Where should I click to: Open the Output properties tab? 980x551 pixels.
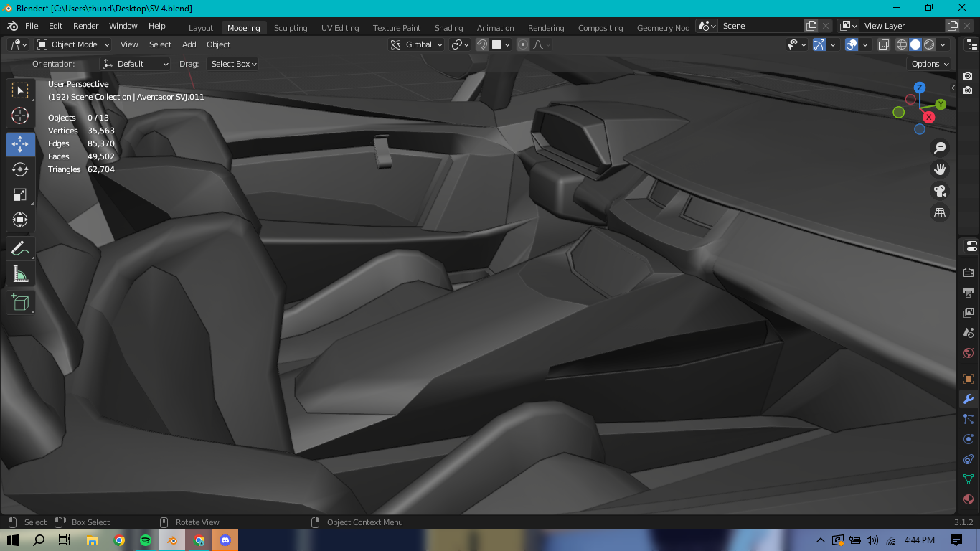pyautogui.click(x=969, y=293)
